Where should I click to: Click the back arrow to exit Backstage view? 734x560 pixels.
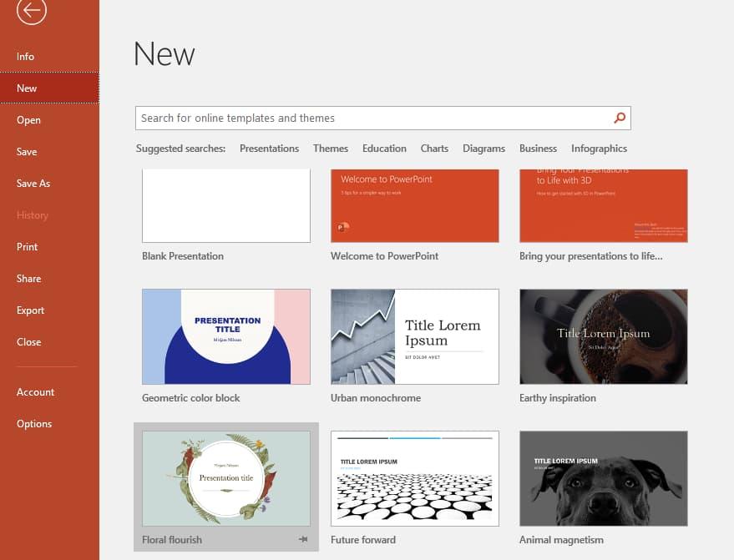click(31, 13)
